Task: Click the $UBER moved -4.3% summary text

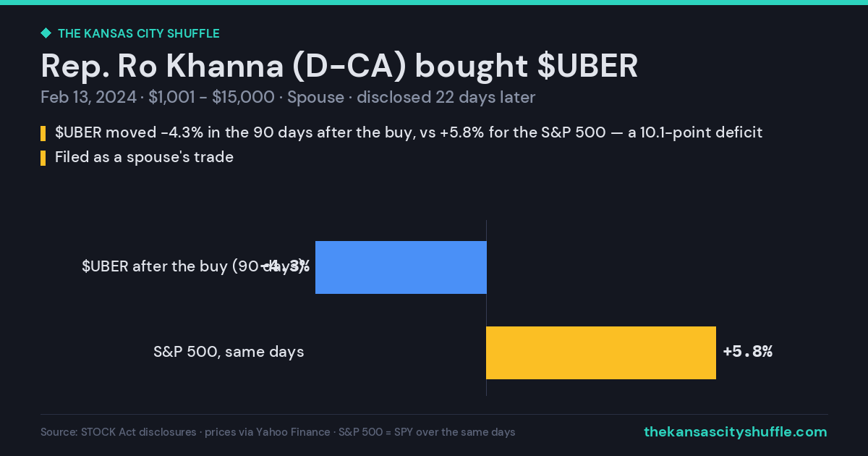Action: tap(409, 133)
